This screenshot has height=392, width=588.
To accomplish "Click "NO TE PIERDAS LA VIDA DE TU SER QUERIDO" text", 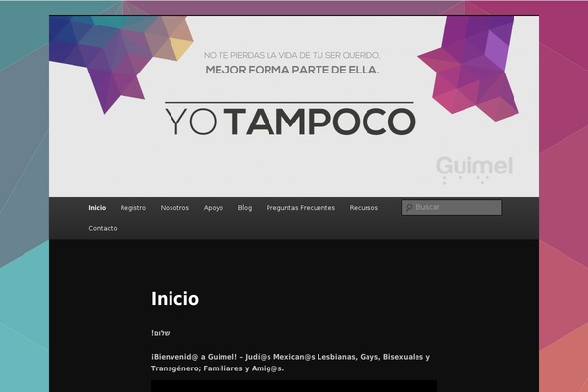I will tap(292, 55).
